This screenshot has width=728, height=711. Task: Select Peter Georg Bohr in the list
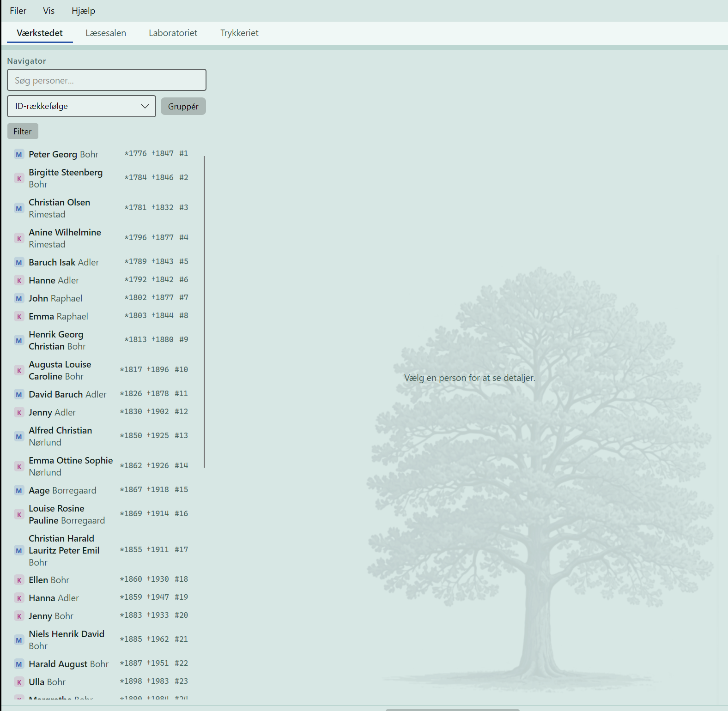click(x=102, y=154)
